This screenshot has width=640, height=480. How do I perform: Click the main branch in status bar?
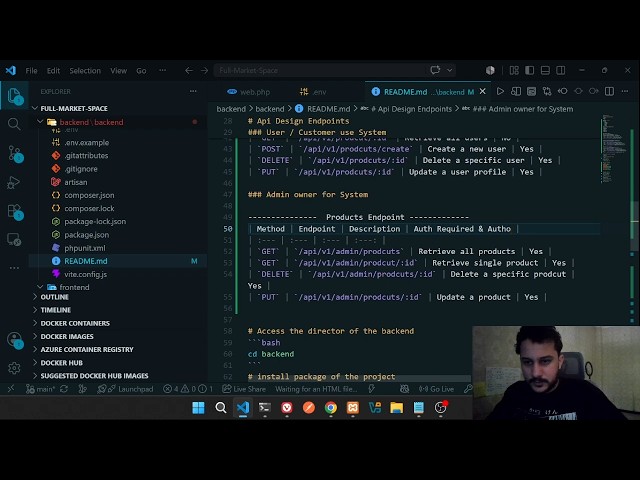(41, 389)
